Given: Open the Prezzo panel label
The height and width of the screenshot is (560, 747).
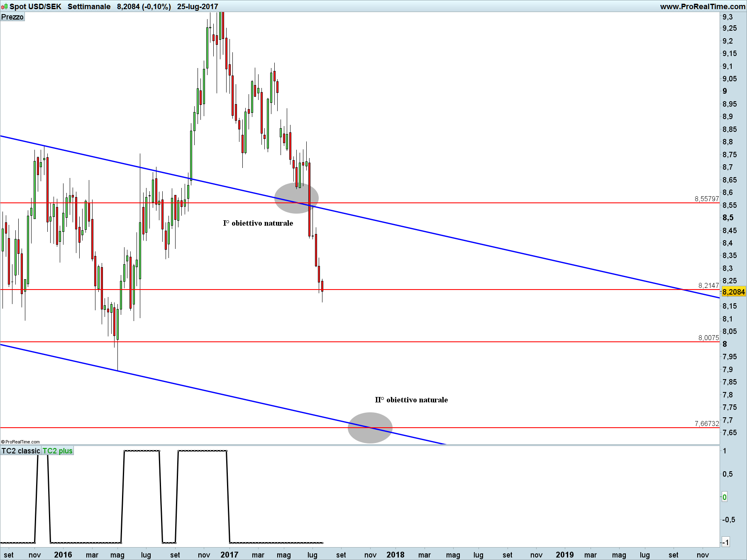Looking at the screenshot, I should click(x=12, y=17).
